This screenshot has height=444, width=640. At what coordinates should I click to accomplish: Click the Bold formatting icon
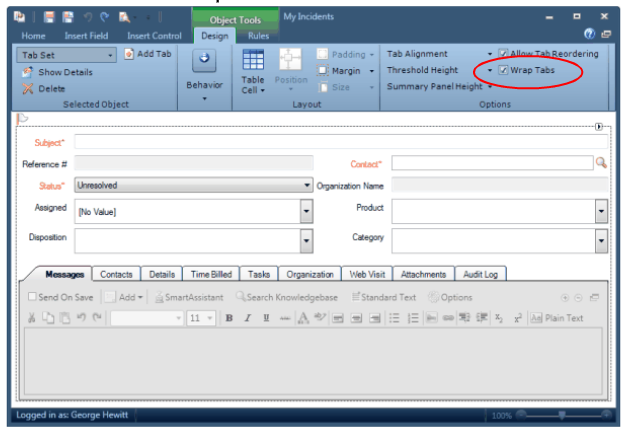229,318
